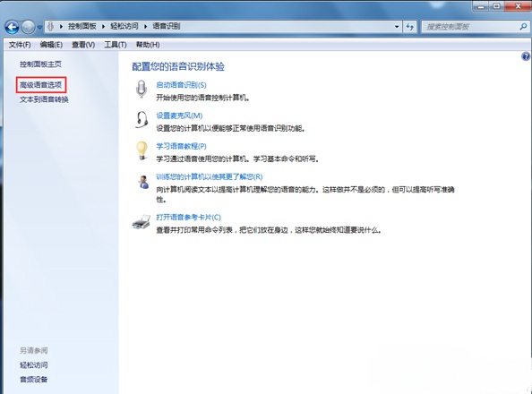Select 控制面板 in the address breadcrumb
Viewport: 532px width, 394px height.
[82, 26]
